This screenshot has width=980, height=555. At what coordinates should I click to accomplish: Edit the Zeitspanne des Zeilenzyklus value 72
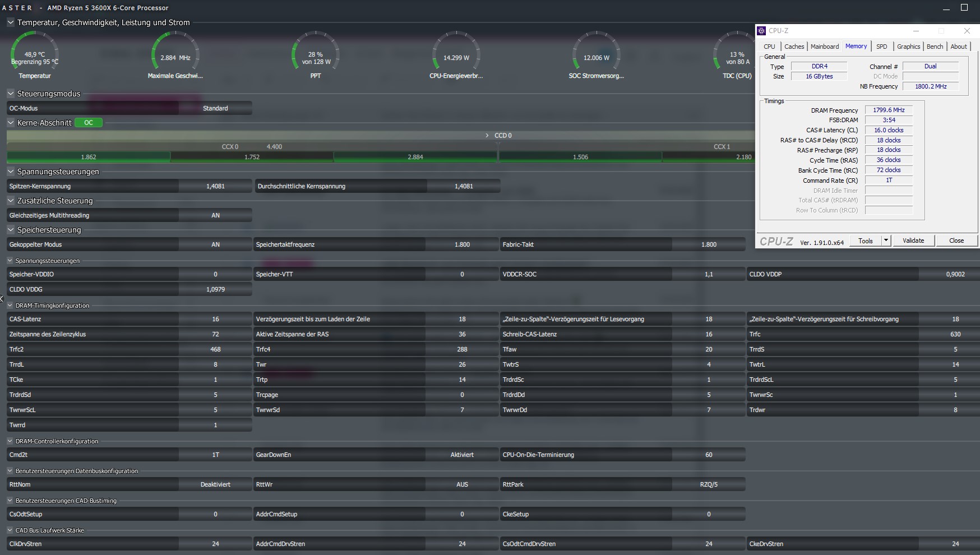(x=215, y=334)
